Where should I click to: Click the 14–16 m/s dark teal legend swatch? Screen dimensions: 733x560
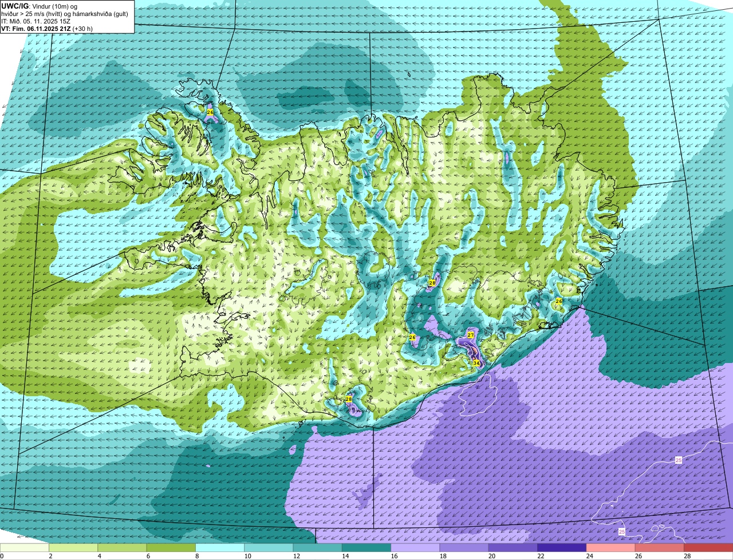366,548
